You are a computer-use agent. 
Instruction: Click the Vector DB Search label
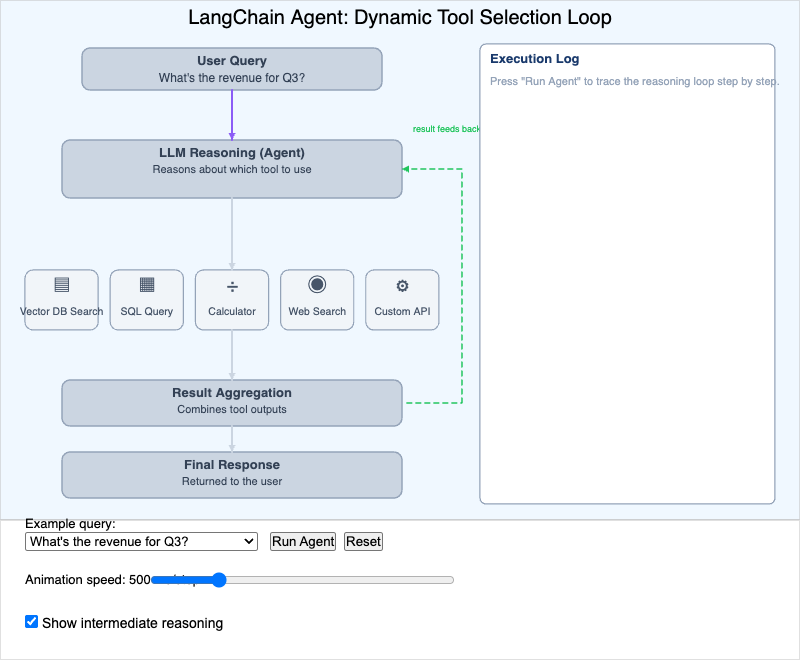[x=62, y=311]
